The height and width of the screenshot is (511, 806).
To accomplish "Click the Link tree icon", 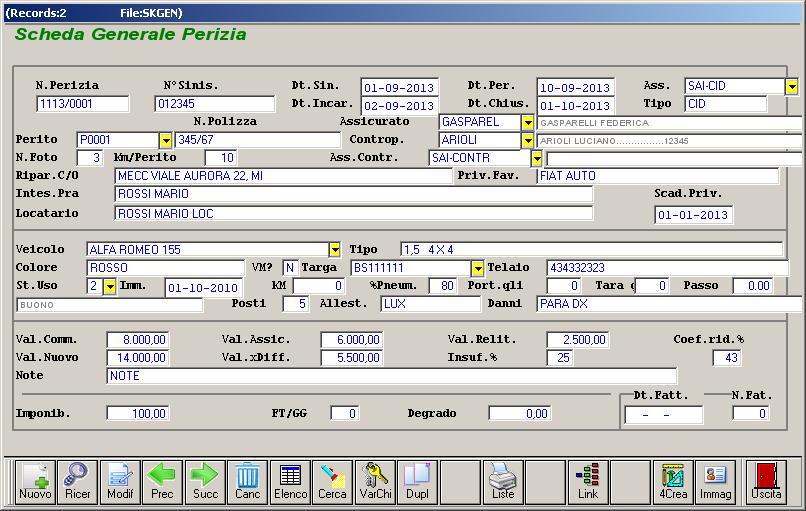I will point(588,481).
